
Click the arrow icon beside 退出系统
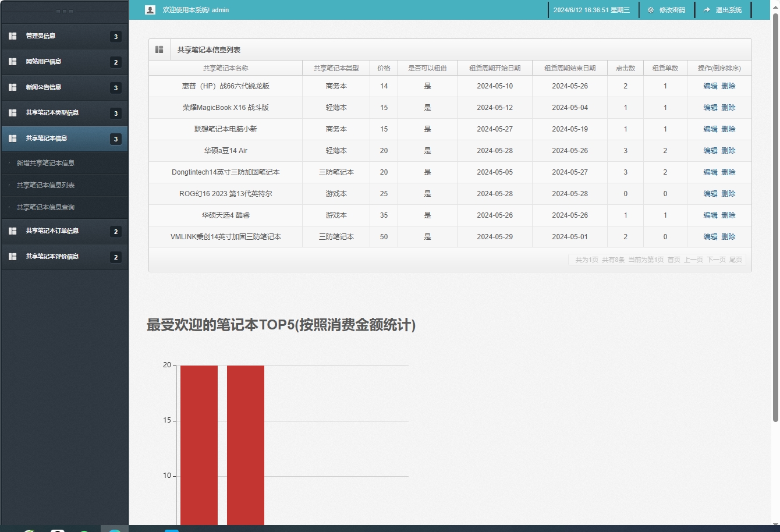(x=707, y=10)
